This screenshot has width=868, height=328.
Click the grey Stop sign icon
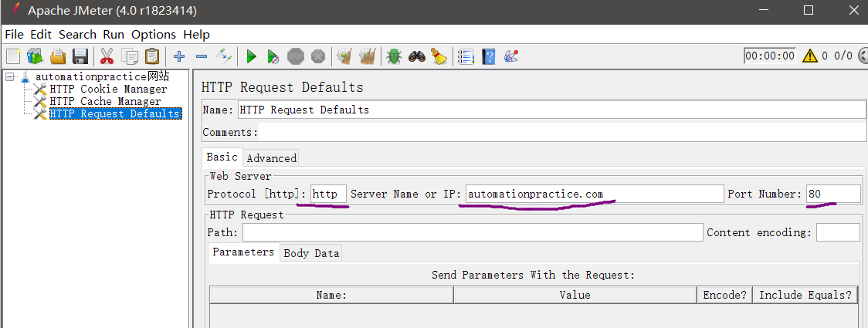(x=296, y=56)
